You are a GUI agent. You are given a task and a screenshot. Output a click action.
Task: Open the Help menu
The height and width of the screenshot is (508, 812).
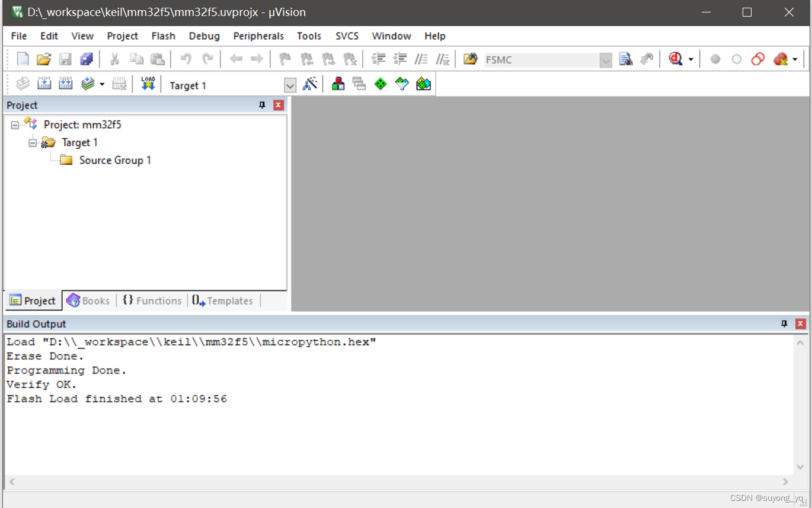(434, 36)
